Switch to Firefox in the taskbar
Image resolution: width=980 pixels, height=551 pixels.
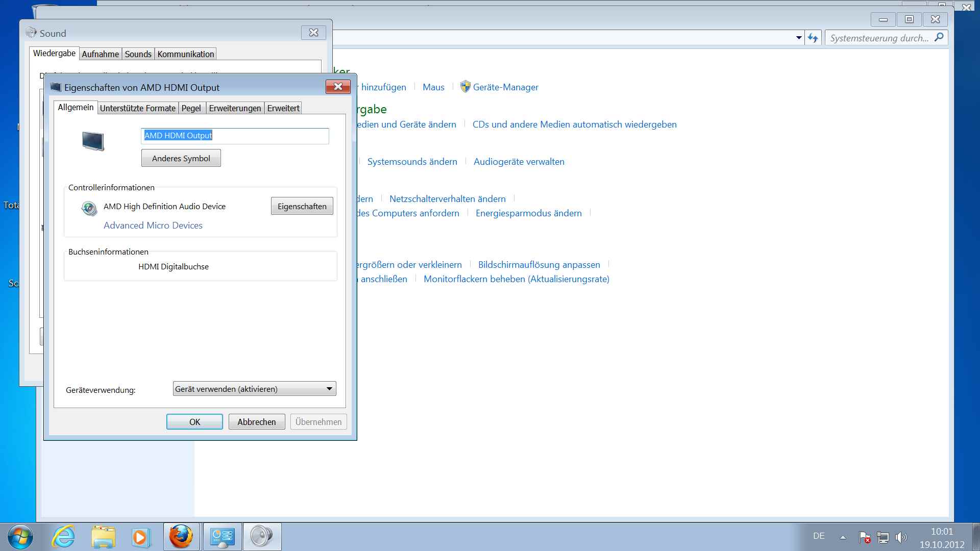tap(181, 537)
